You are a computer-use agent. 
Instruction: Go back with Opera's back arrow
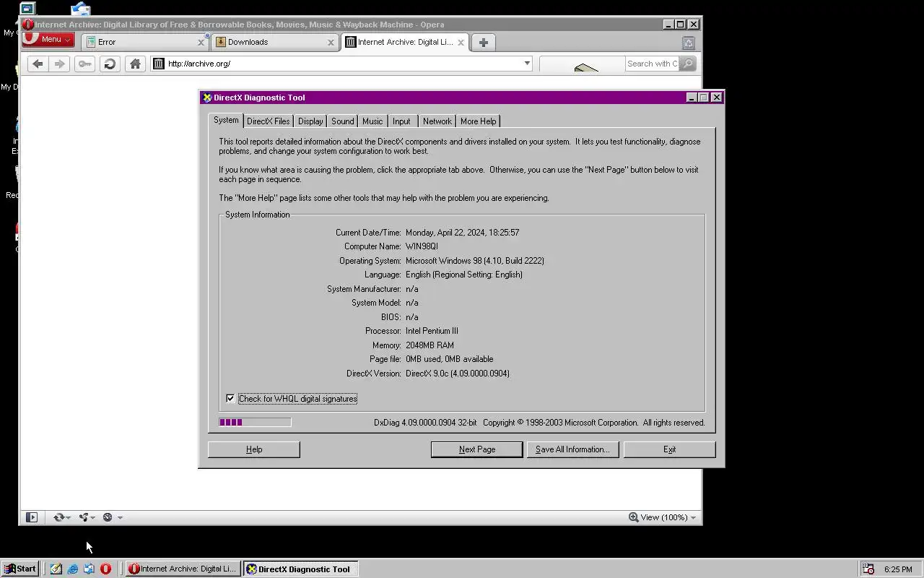(38, 64)
